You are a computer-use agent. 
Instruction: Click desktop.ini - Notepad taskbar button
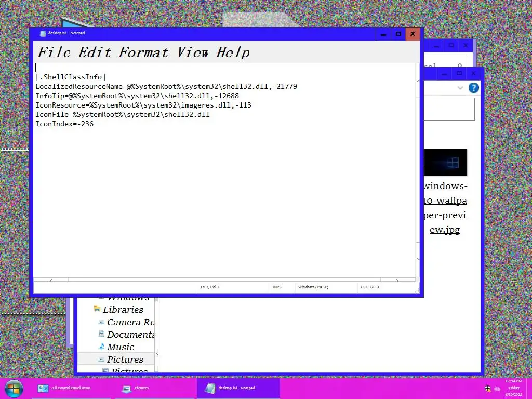[x=238, y=388]
